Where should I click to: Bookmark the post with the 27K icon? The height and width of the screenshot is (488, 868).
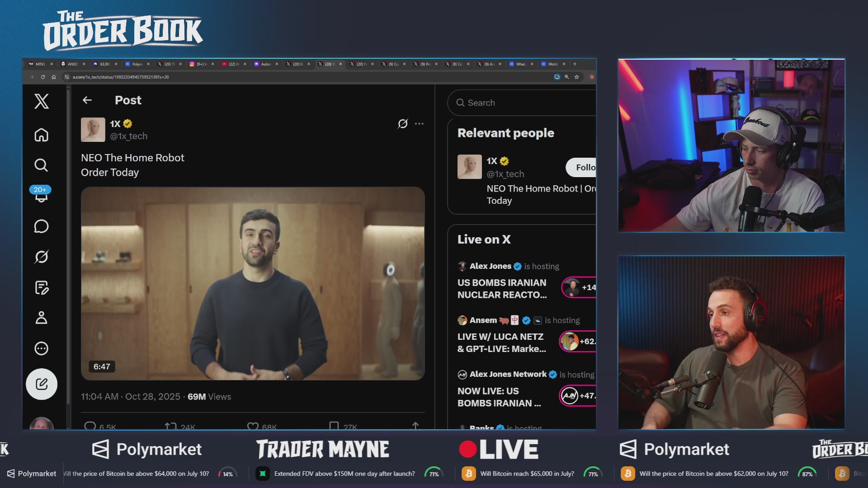334,426
